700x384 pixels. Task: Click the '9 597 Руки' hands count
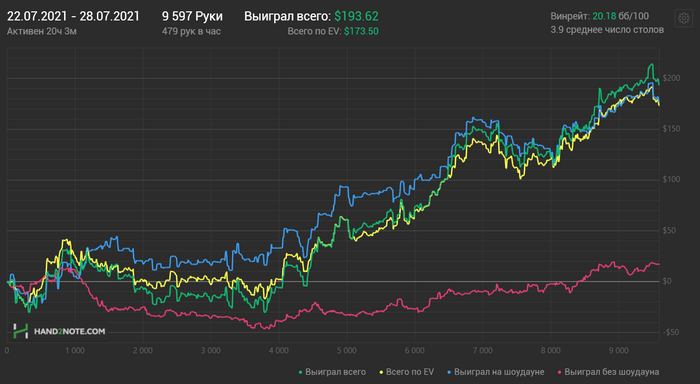tap(192, 17)
